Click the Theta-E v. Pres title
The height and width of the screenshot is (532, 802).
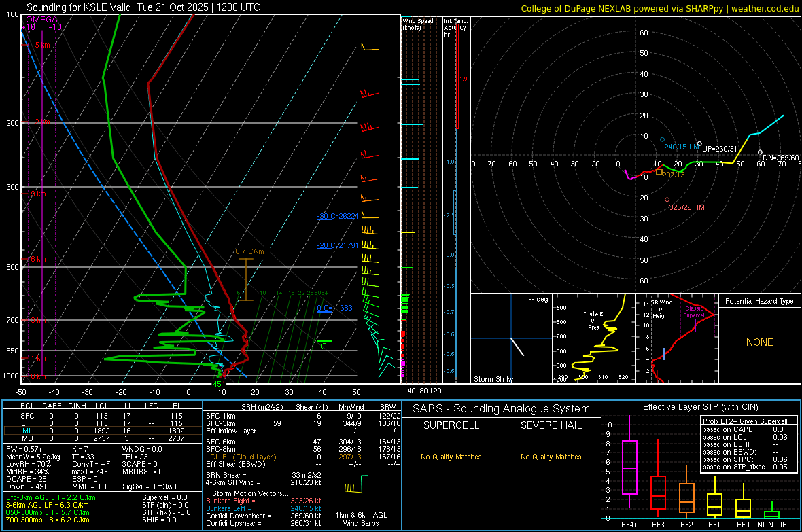coord(593,320)
